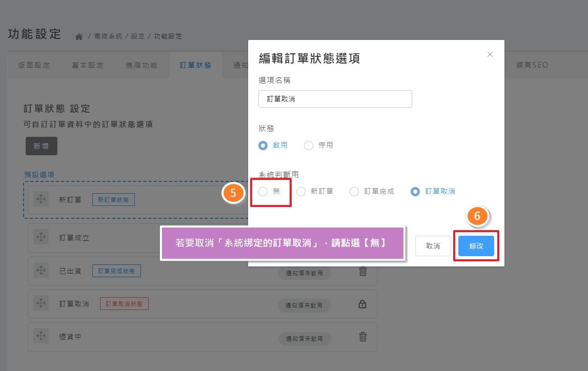Click the home icon in breadcrumb
This screenshot has height=371, width=588.
coord(79,36)
